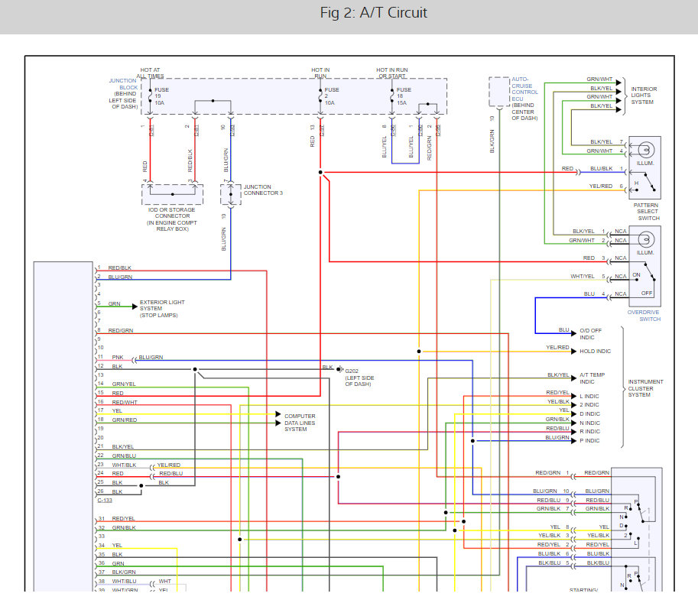Click the "INTERIOR LIGHTS SYSTEM" label

(x=644, y=96)
